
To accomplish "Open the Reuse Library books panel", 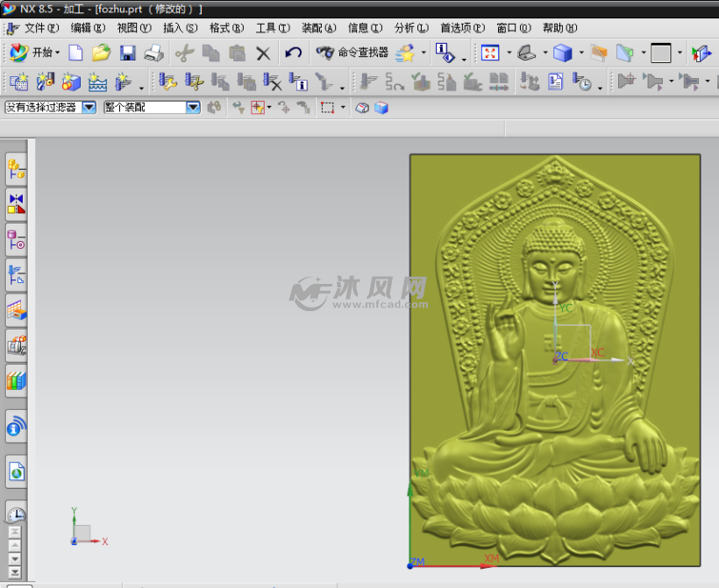I will (16, 380).
